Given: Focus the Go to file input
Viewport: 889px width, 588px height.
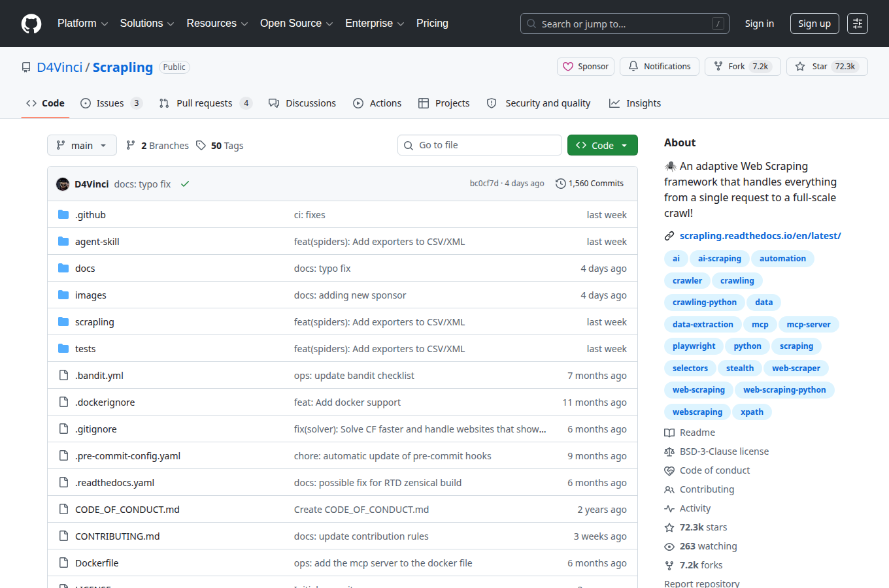Looking at the screenshot, I should pyautogui.click(x=480, y=145).
